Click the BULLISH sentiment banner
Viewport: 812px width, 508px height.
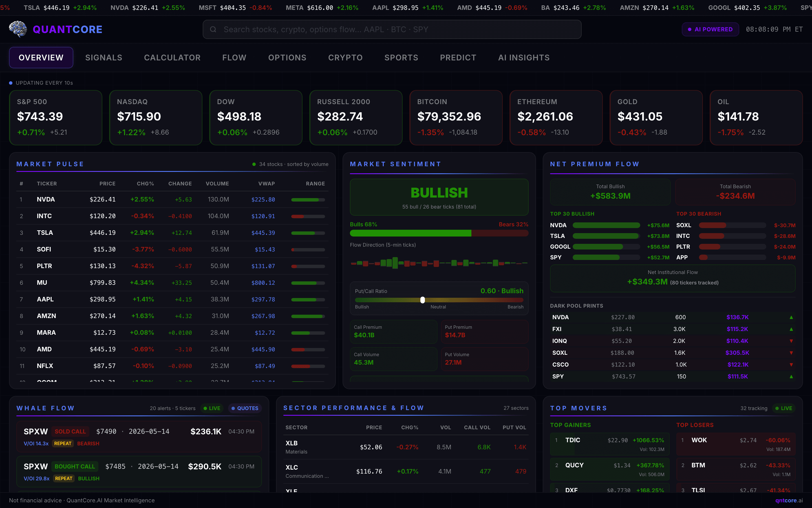(x=439, y=197)
